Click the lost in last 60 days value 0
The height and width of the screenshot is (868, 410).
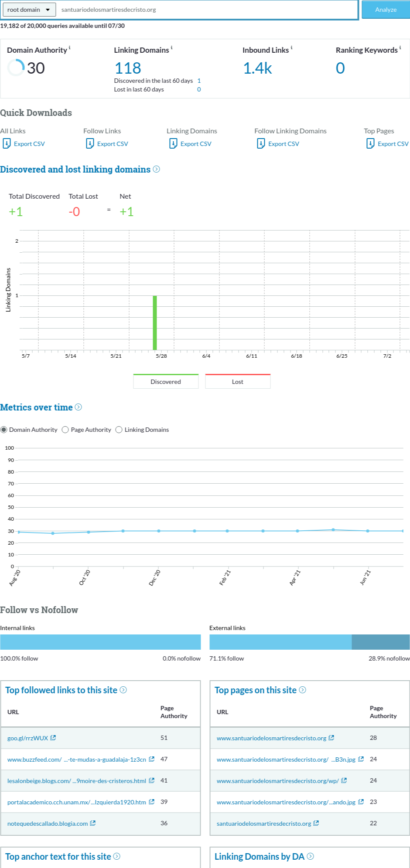[x=199, y=89]
